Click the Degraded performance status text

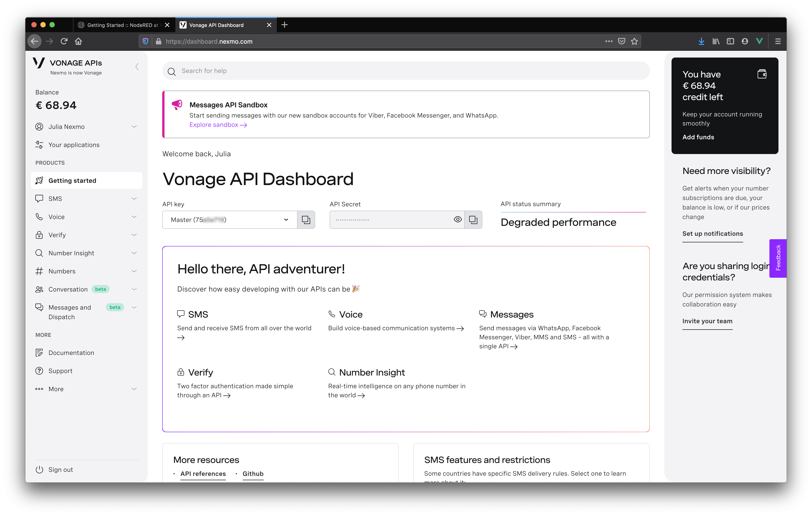558,222
